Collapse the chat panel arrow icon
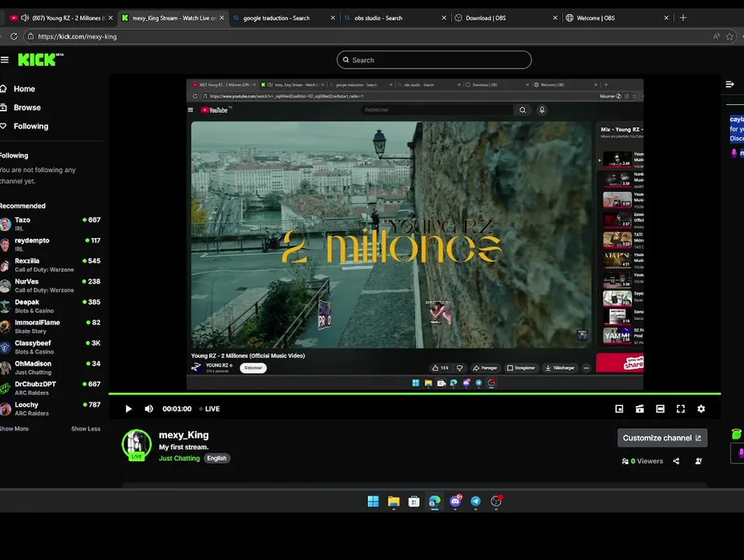The height and width of the screenshot is (560, 744). [730, 85]
